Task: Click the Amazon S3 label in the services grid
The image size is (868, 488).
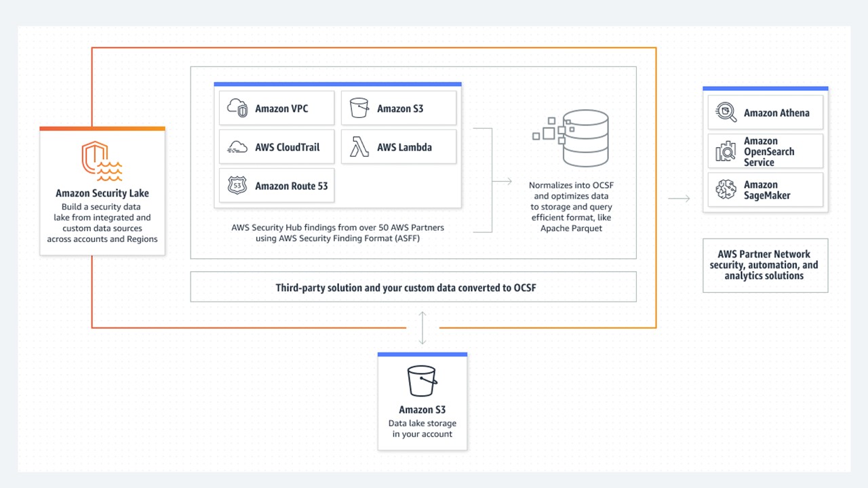Action: (400, 108)
